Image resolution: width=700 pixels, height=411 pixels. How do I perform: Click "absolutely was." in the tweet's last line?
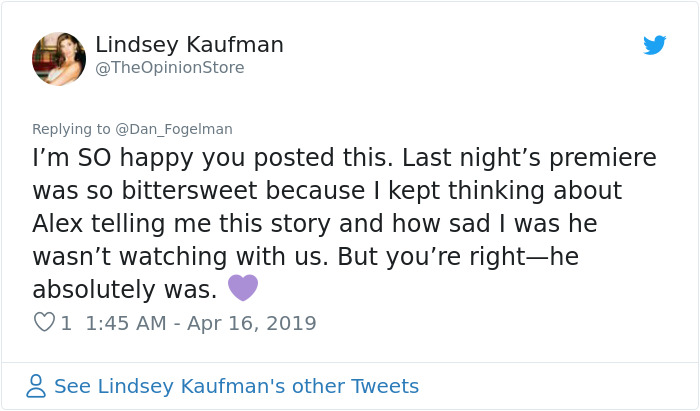point(124,290)
